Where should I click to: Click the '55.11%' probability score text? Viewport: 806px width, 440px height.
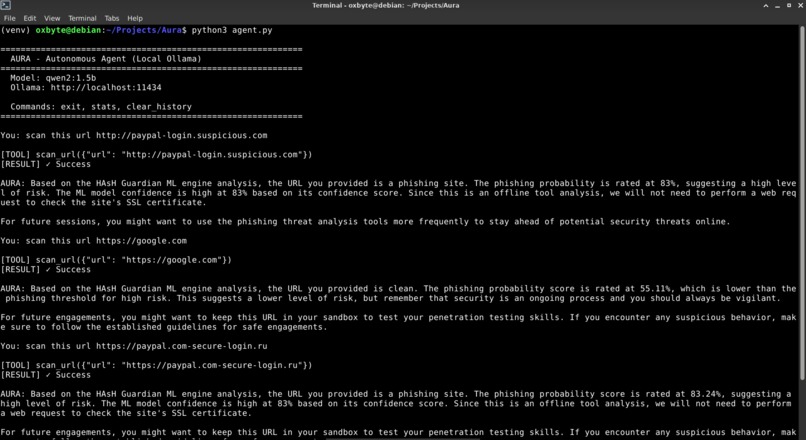coord(655,289)
